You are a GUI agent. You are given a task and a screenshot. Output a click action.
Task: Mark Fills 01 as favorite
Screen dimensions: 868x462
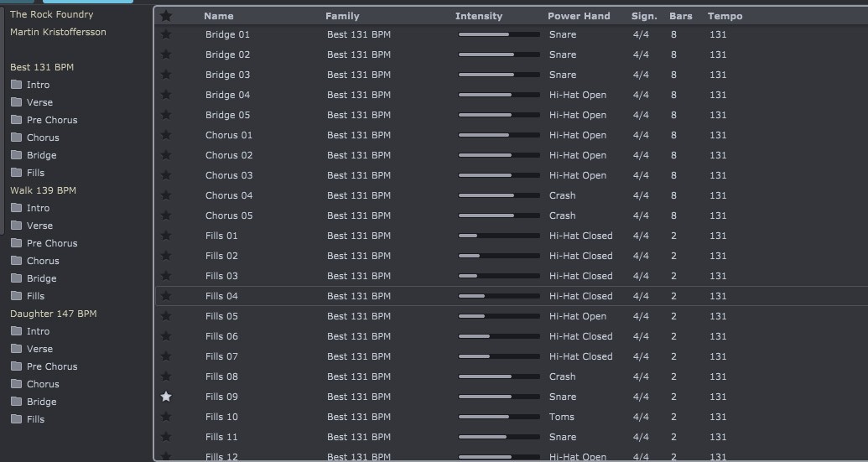coord(166,236)
